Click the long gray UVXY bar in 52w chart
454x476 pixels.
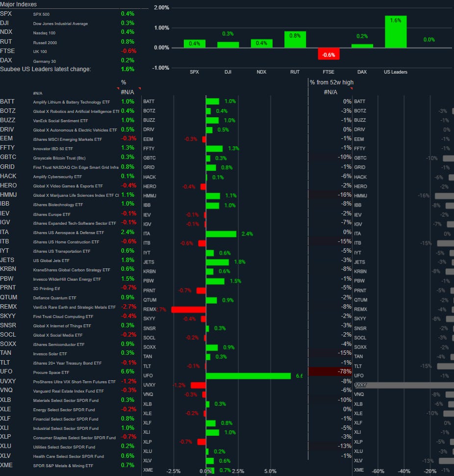(x=404, y=385)
